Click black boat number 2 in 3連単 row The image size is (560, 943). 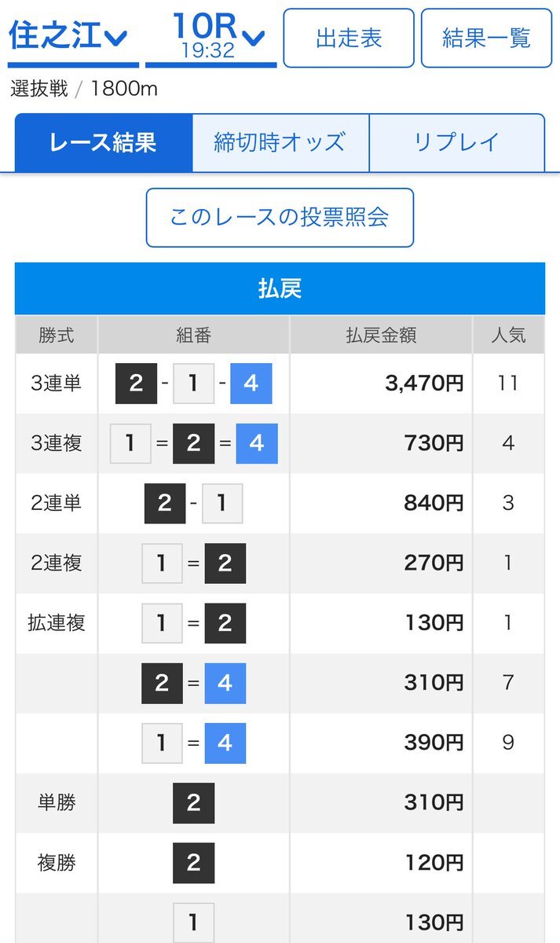click(x=136, y=383)
